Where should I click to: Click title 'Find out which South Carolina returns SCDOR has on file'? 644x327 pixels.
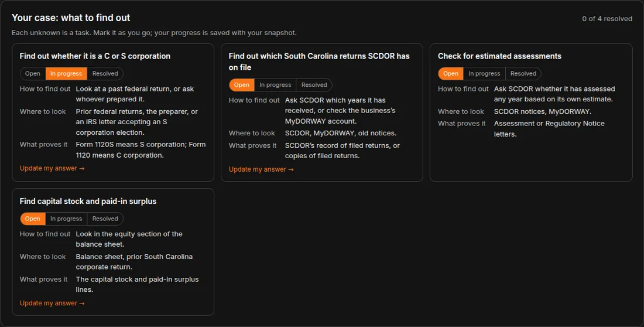[319, 62]
